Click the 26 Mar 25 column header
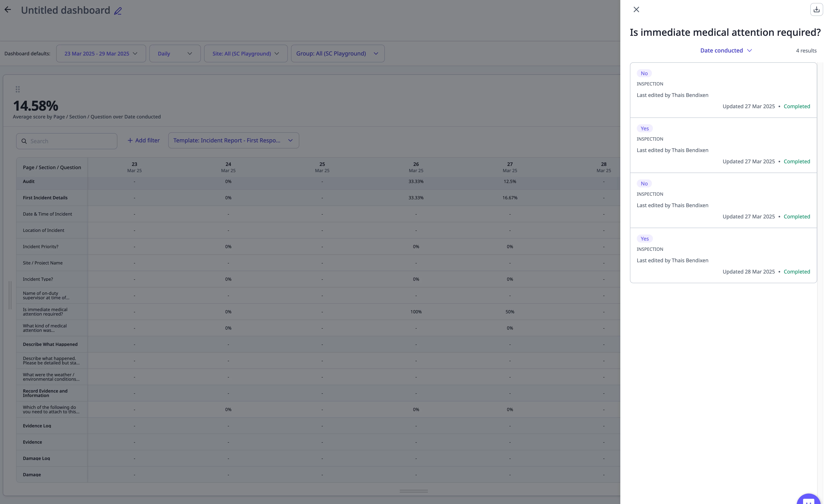 click(416, 167)
